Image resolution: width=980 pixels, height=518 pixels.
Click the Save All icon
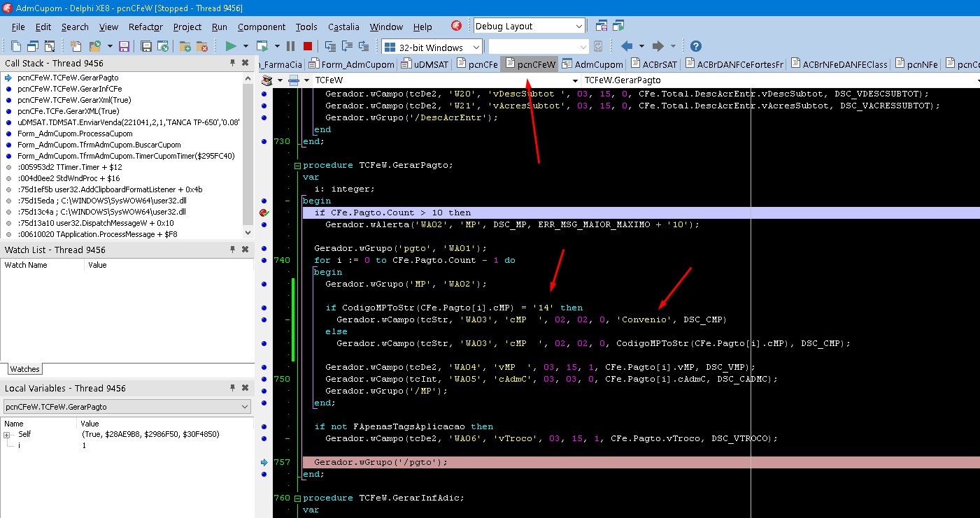click(x=146, y=46)
